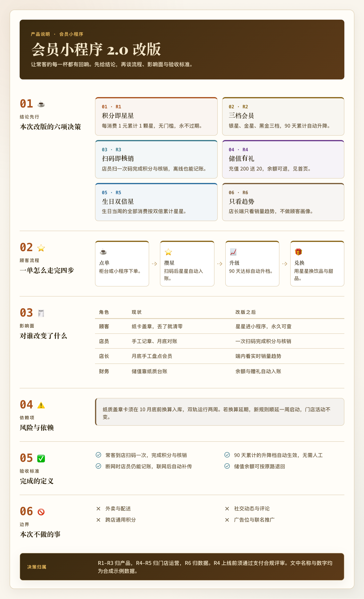The width and height of the screenshot is (364, 599).
Task: Click the coffee cup icon beside section 01
Action: (x=41, y=104)
